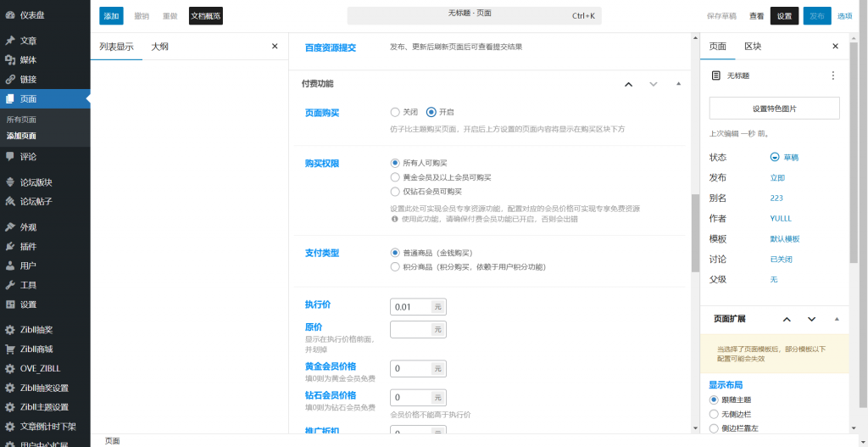Move 付费功能 panel down

pos(654,84)
